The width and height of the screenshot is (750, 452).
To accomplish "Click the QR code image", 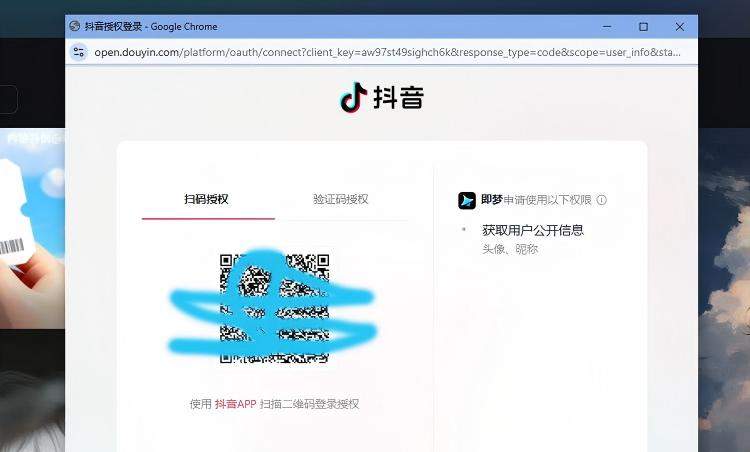I will pos(275,308).
